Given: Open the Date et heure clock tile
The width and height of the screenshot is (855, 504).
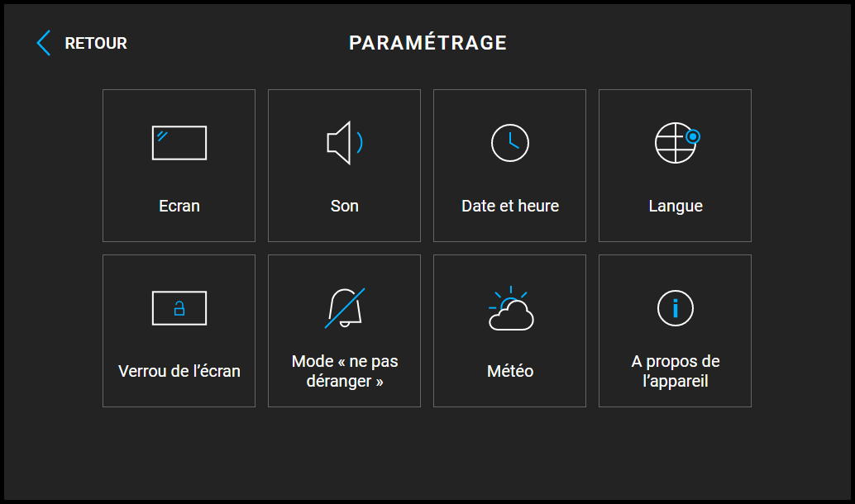Looking at the screenshot, I should tap(509, 165).
